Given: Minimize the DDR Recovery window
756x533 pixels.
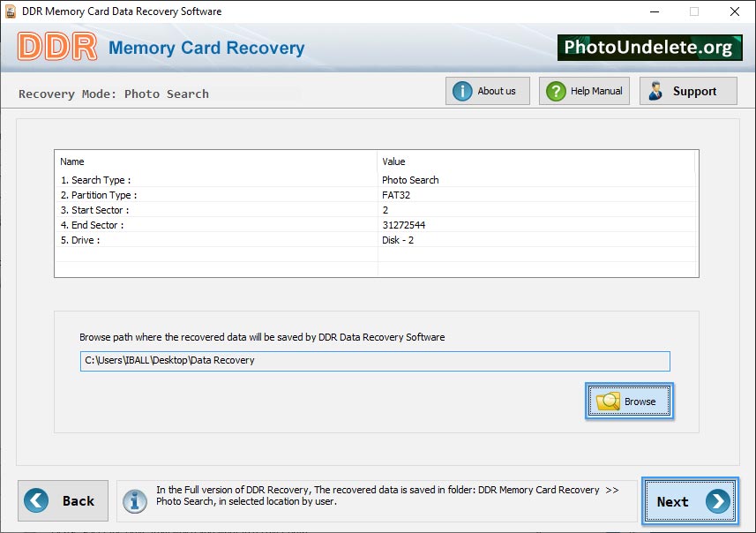Looking at the screenshot, I should coord(655,11).
